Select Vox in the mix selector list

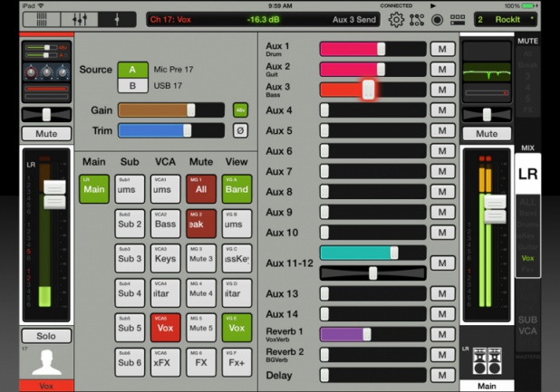[528, 258]
